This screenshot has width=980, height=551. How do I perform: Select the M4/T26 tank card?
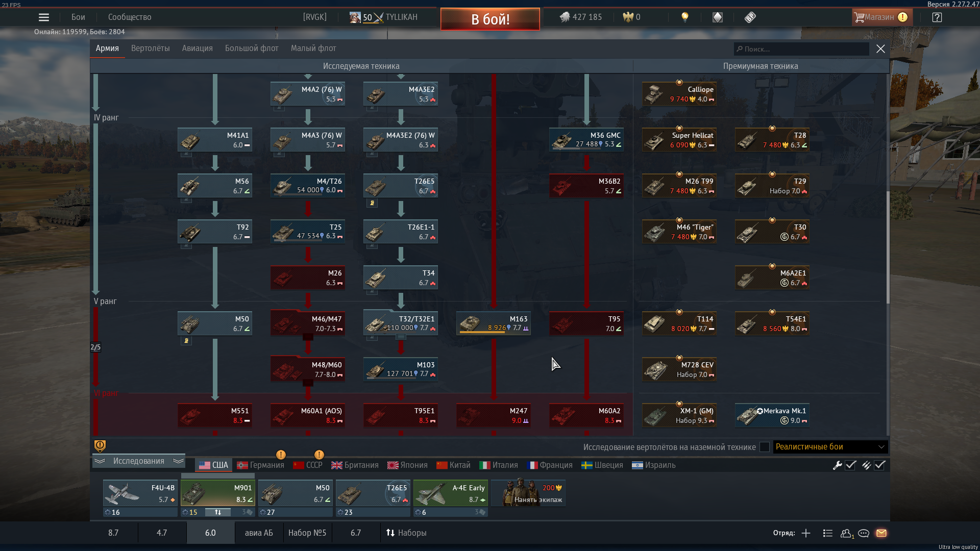click(307, 186)
